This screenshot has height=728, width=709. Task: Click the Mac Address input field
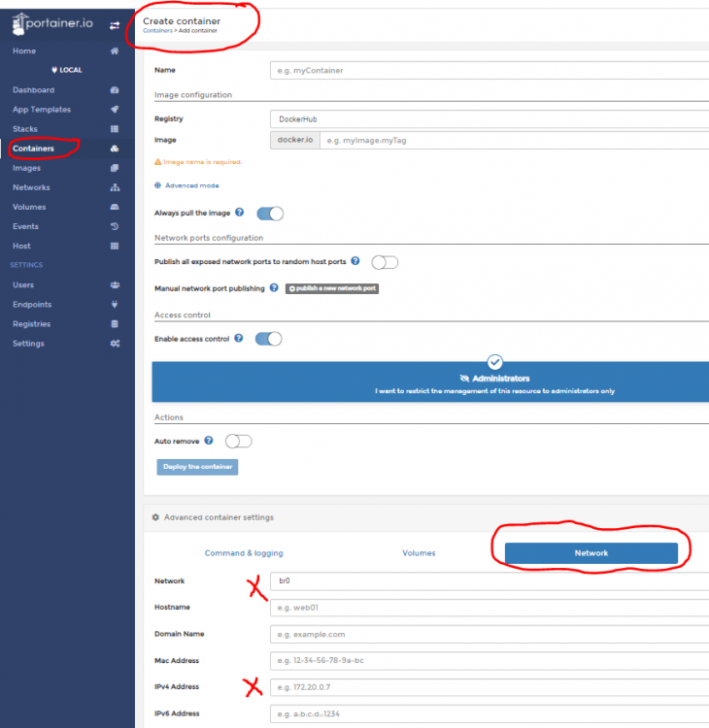point(490,661)
